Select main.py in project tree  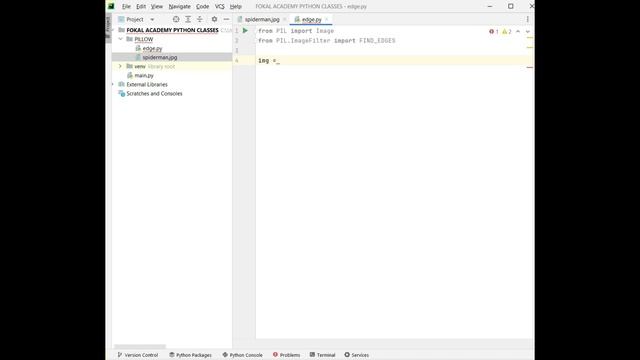144,76
